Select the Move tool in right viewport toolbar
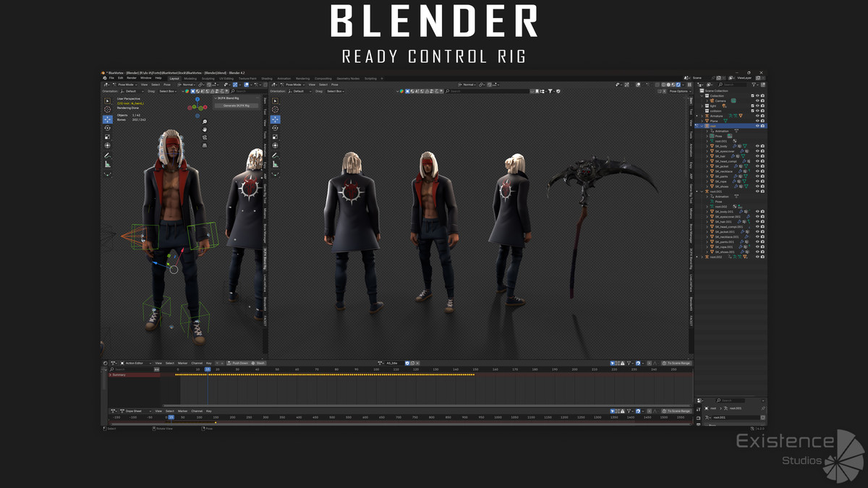868x488 pixels. point(276,119)
